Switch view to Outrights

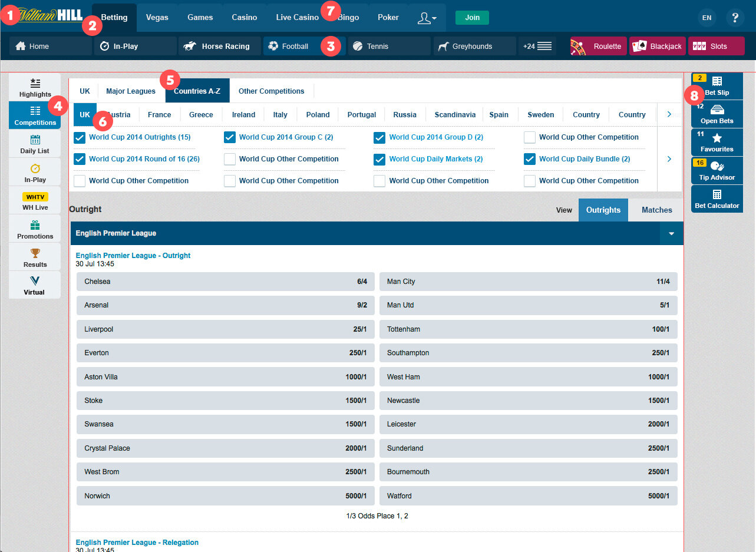[x=603, y=210]
